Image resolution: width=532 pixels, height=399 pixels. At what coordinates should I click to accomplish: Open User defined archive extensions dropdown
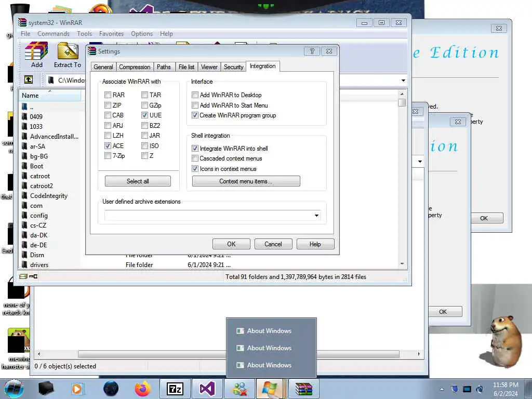316,216
